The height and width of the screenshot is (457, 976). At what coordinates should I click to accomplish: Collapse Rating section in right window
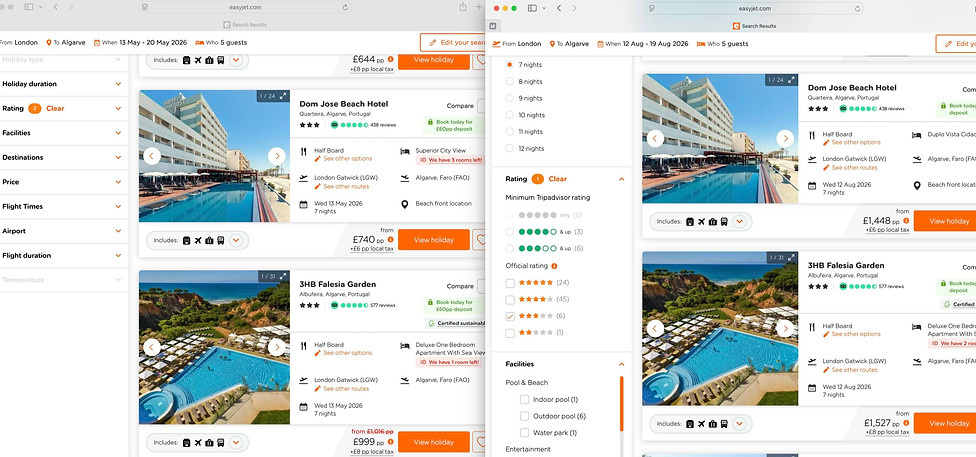click(621, 179)
